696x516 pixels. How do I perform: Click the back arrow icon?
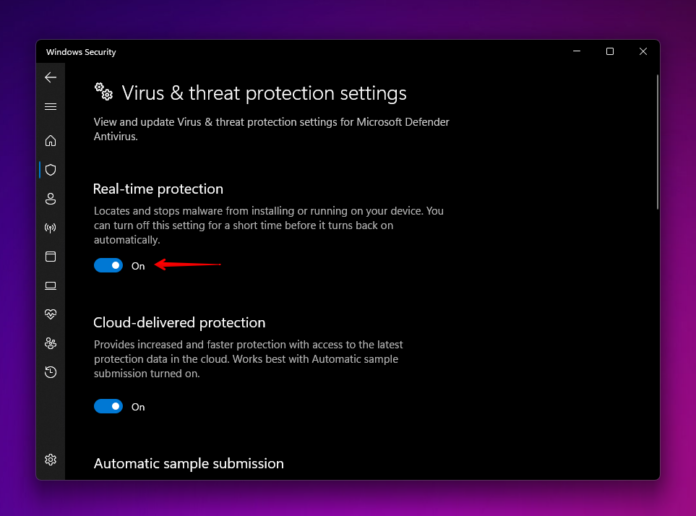coord(51,77)
